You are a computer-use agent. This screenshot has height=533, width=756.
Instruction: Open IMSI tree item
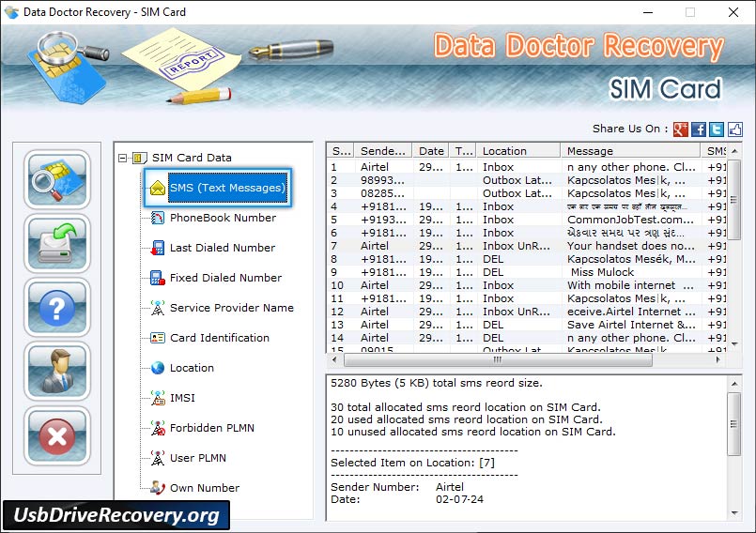click(182, 398)
